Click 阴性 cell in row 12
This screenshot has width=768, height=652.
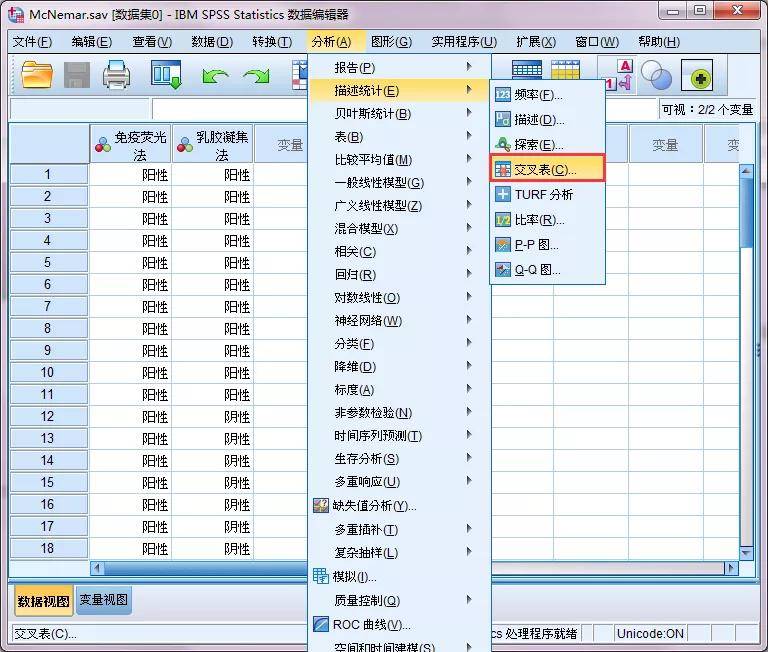213,417
